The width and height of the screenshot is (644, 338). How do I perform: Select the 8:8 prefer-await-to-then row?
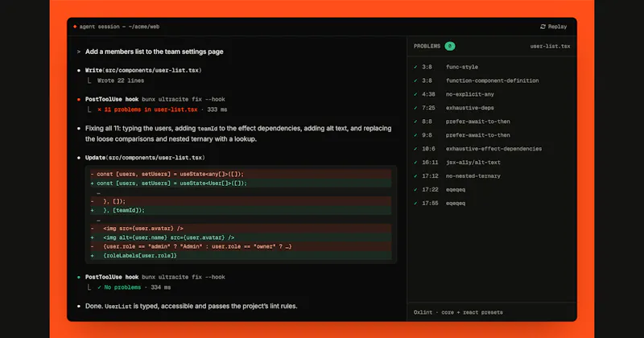(492, 122)
